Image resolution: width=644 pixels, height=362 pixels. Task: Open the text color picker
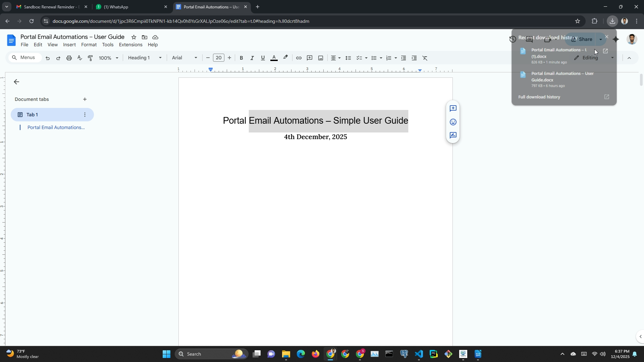[x=274, y=58]
